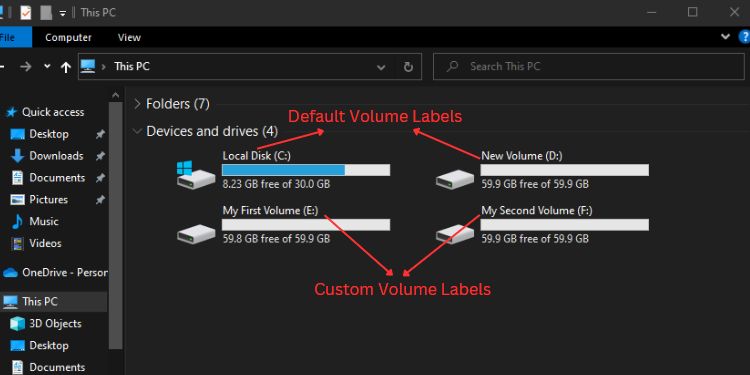The width and height of the screenshot is (750, 375).
Task: Click the pin icon beside Downloads
Action: (100, 156)
